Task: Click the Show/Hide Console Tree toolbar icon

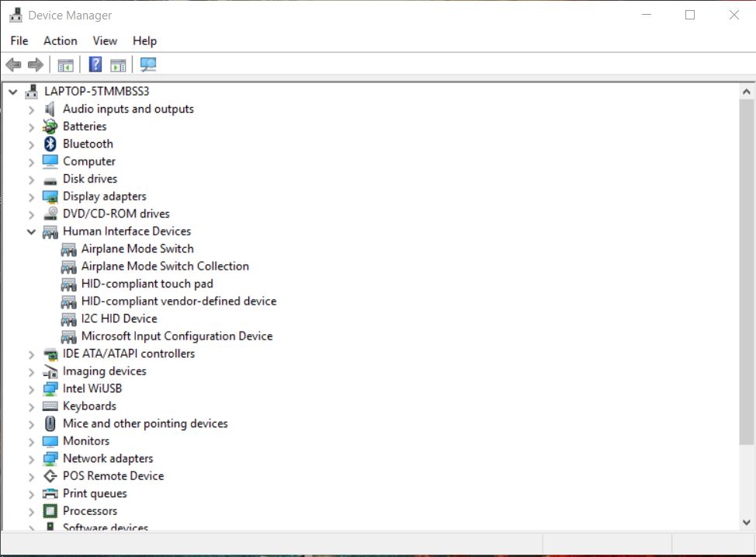Action: tap(65, 64)
